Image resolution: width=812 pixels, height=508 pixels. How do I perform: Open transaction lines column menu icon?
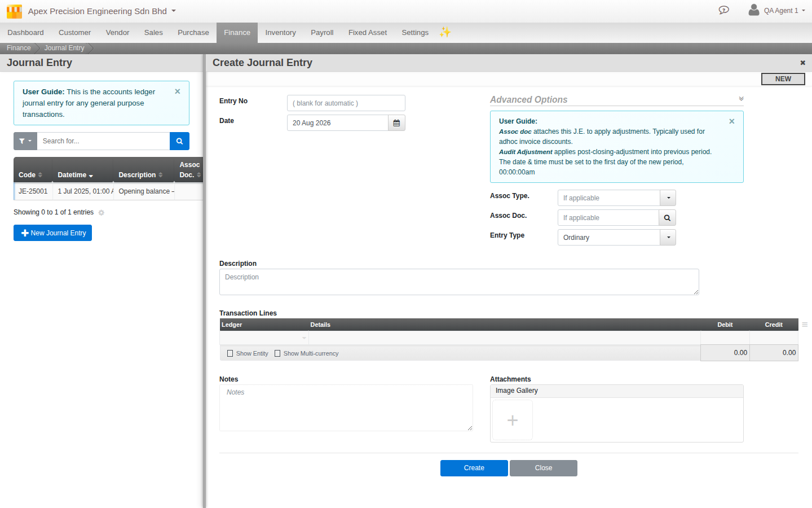click(805, 325)
